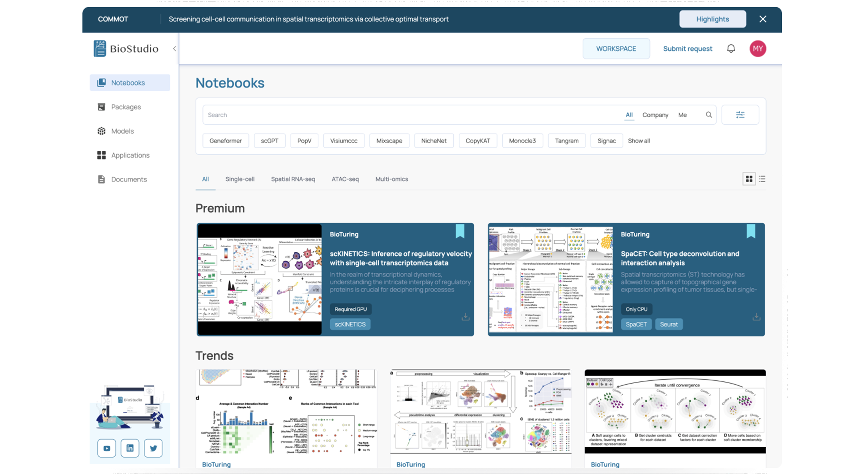Switch to the Spatial RNA-seq tab
The height and width of the screenshot is (474, 868).
pyautogui.click(x=293, y=179)
